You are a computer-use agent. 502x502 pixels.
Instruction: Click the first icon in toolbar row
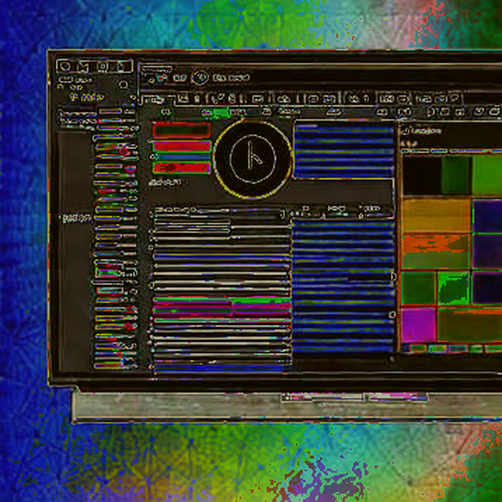coord(184,98)
